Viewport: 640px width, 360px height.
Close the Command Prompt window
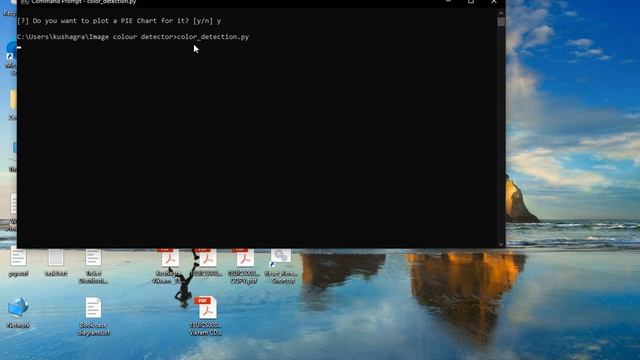(x=494, y=2)
